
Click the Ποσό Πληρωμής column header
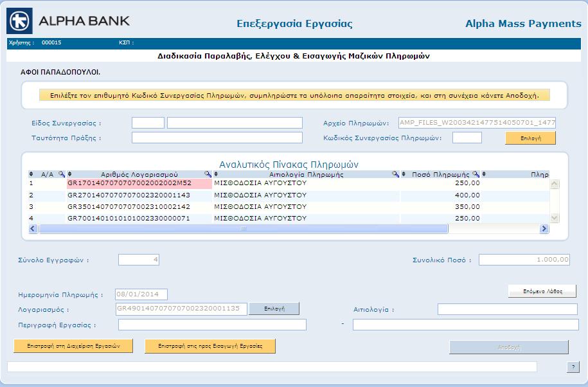click(x=440, y=174)
